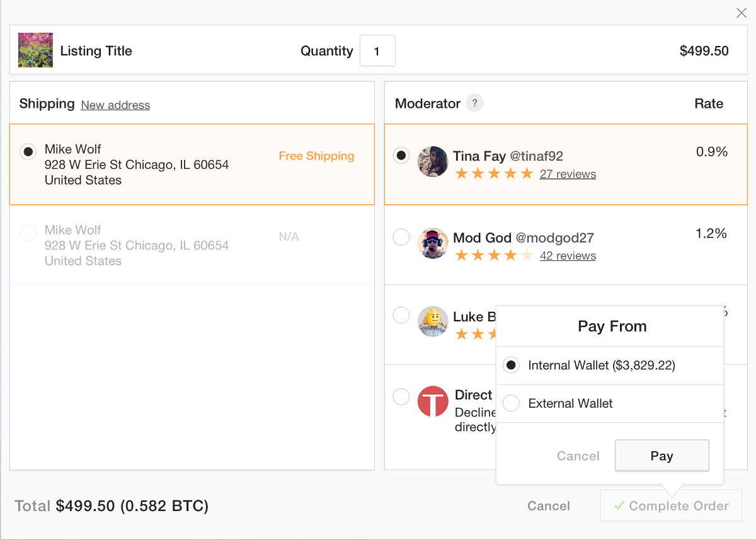
Task: Click Mod God's four-star rating
Action: (x=494, y=256)
